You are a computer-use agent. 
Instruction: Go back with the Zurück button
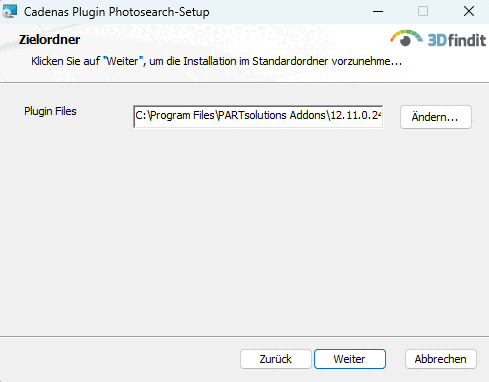pyautogui.click(x=276, y=359)
